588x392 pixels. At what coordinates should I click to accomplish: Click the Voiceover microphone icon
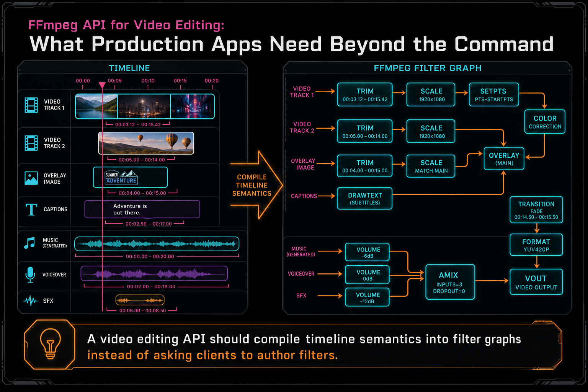pyautogui.click(x=30, y=274)
